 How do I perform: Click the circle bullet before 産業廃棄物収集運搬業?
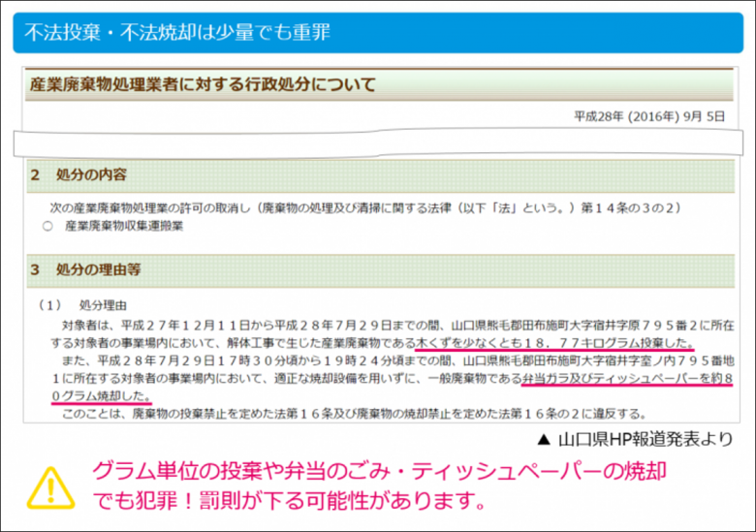tap(47, 226)
